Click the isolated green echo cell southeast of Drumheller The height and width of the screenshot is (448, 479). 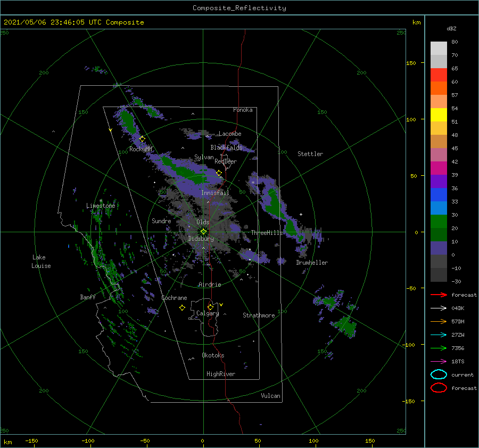[346, 327]
